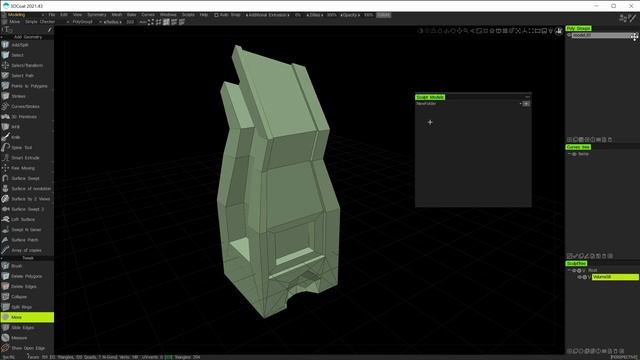Open the Windows menu
The image size is (640, 360).
pos(168,15)
